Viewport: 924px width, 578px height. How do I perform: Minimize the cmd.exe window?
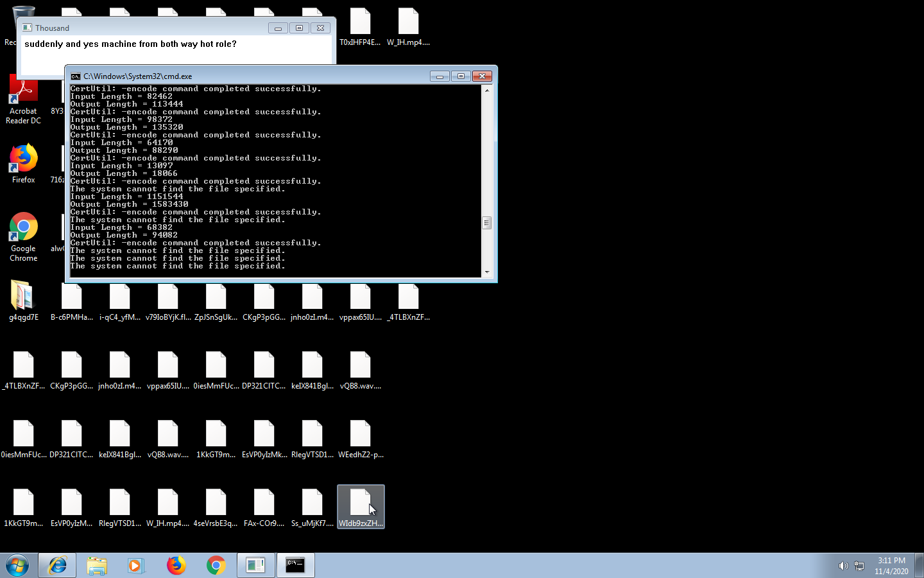pyautogui.click(x=440, y=76)
